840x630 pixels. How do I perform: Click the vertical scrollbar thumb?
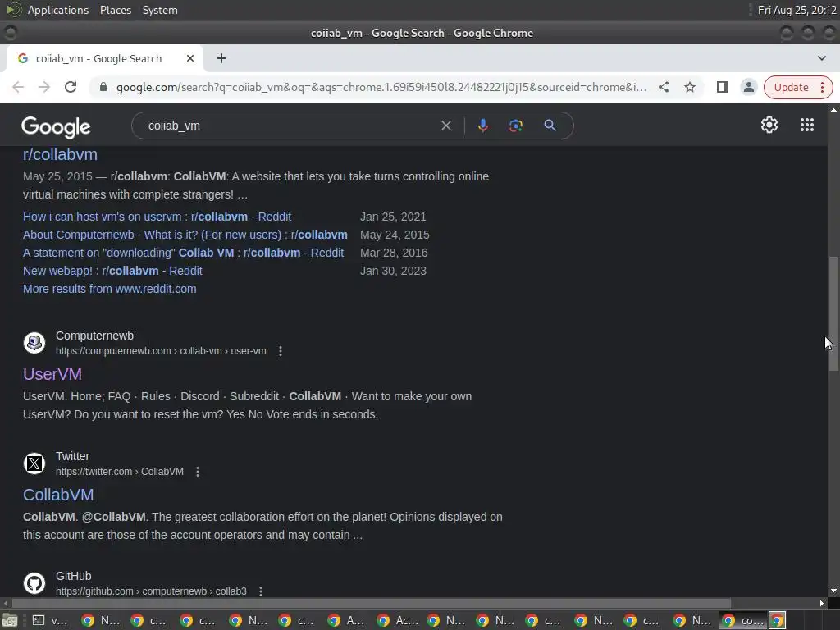tap(833, 313)
